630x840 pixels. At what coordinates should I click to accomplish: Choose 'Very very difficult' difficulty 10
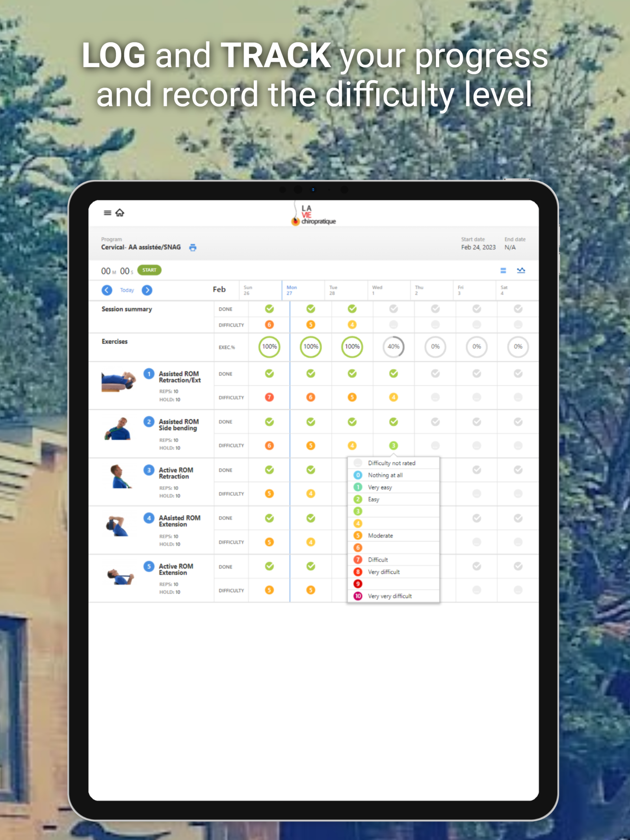(x=394, y=596)
